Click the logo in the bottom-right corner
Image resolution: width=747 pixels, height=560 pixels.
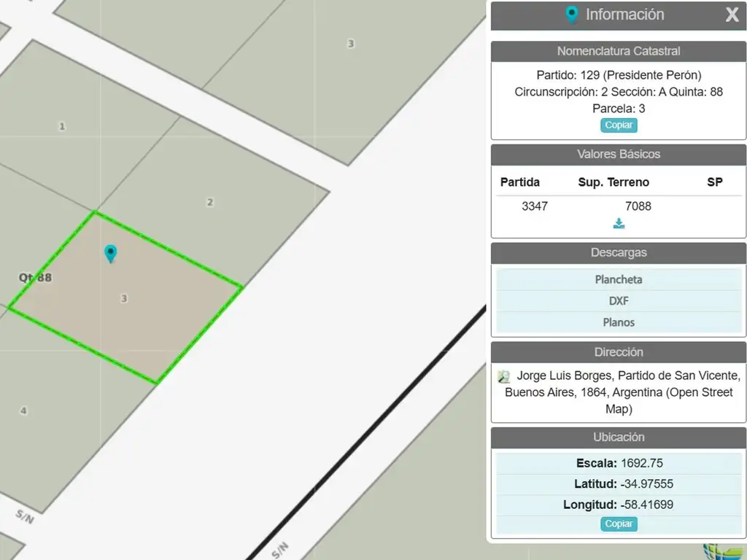(722, 551)
